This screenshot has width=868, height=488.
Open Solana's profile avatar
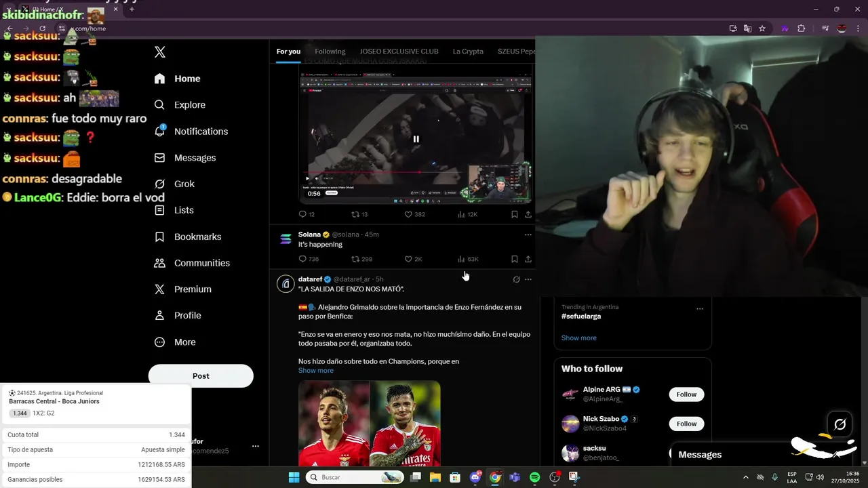click(285, 239)
